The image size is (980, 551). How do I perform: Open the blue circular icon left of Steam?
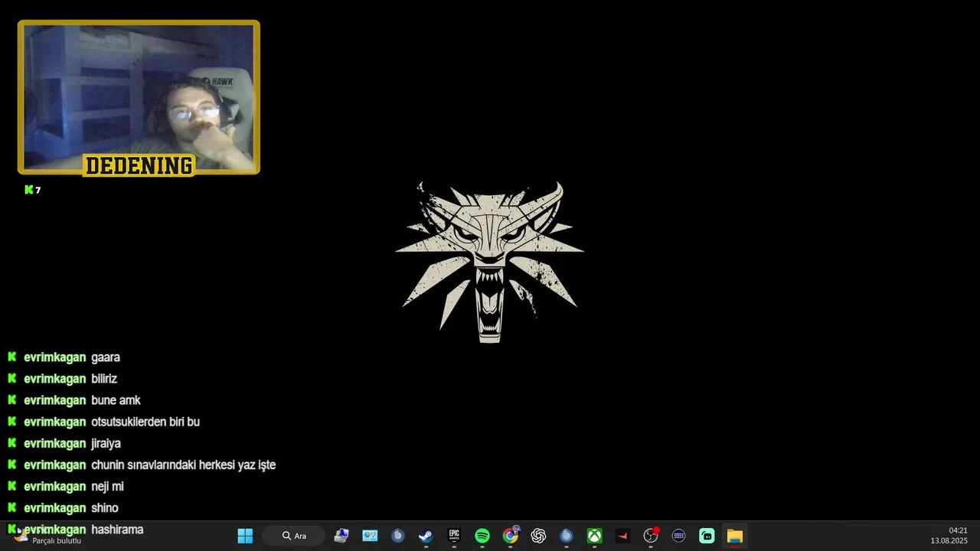pyautogui.click(x=397, y=536)
